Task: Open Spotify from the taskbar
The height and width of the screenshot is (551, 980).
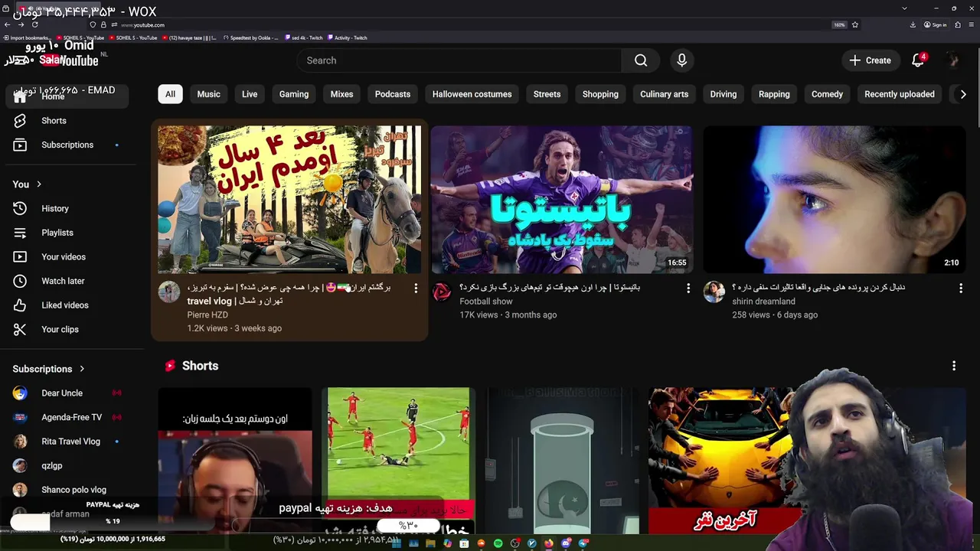Action: (498, 543)
